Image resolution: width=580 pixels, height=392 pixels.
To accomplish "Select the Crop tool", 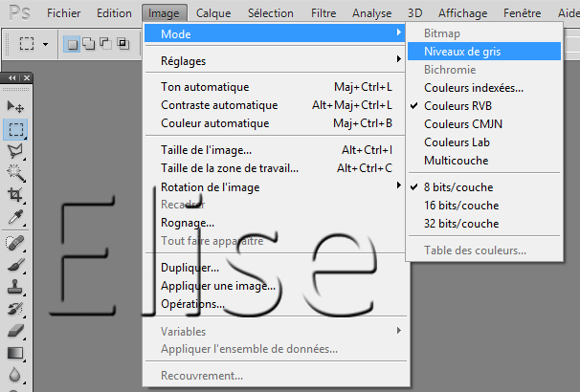I will click(x=15, y=194).
